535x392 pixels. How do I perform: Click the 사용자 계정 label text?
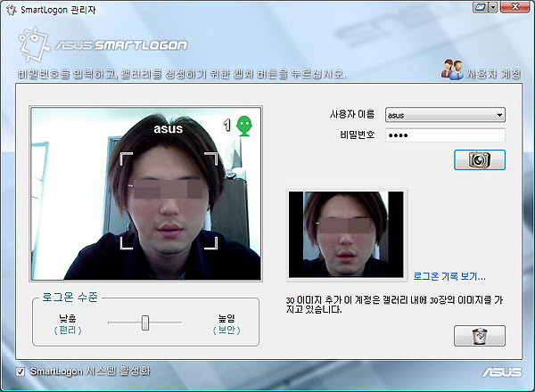(x=494, y=74)
